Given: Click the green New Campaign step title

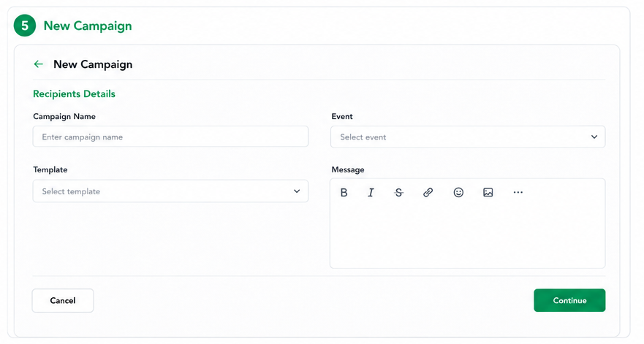Looking at the screenshot, I should pos(88,26).
